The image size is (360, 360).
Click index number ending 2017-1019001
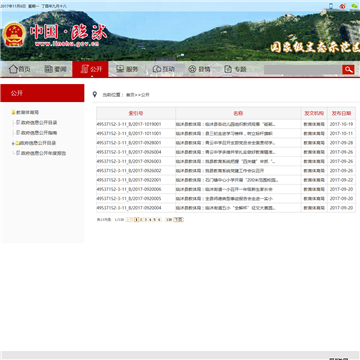pyautogui.click(x=129, y=124)
